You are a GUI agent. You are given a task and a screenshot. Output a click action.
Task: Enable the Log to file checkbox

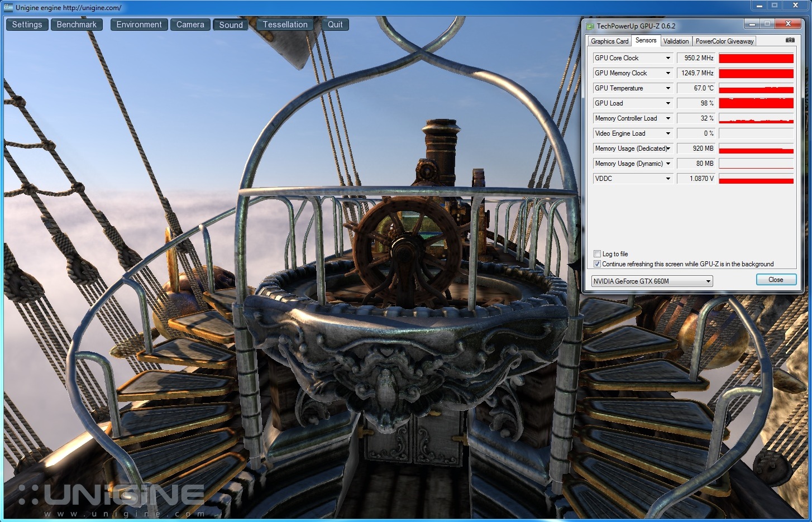click(x=597, y=253)
